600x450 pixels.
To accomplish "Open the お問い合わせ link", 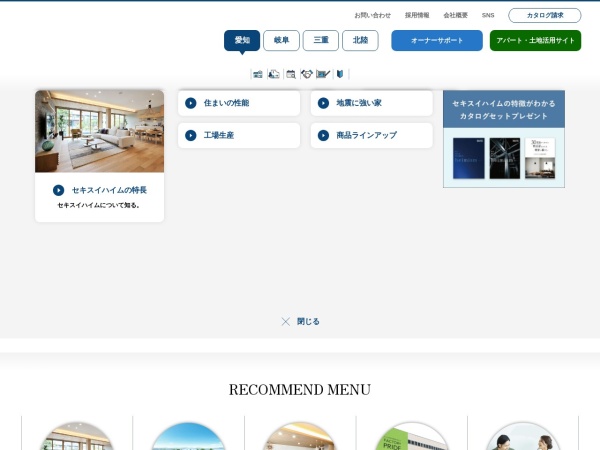I will coord(372,15).
